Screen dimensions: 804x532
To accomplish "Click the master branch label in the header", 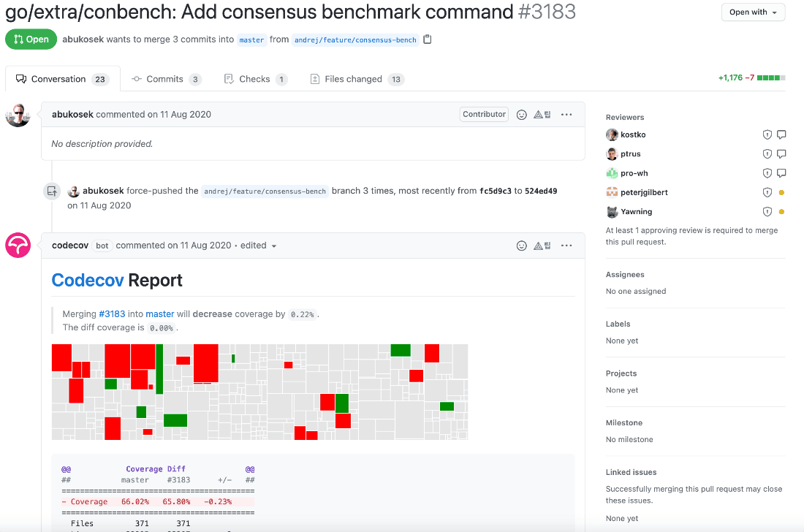I will tap(251, 39).
